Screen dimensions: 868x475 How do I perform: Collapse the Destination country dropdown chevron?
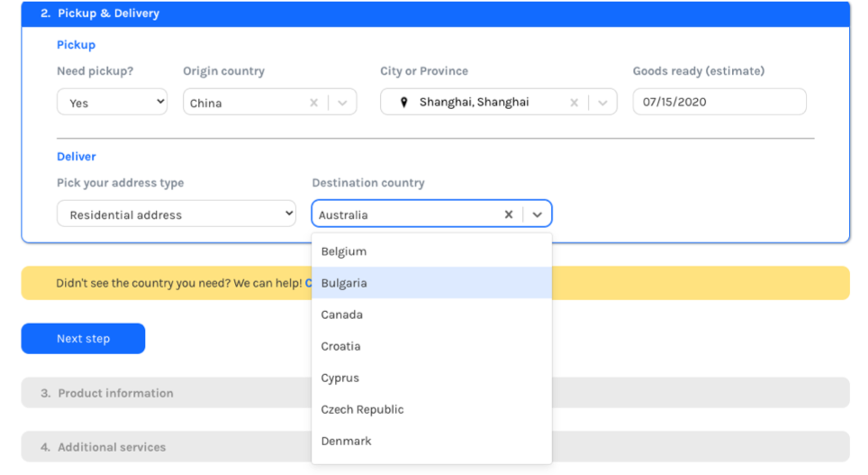[538, 215]
